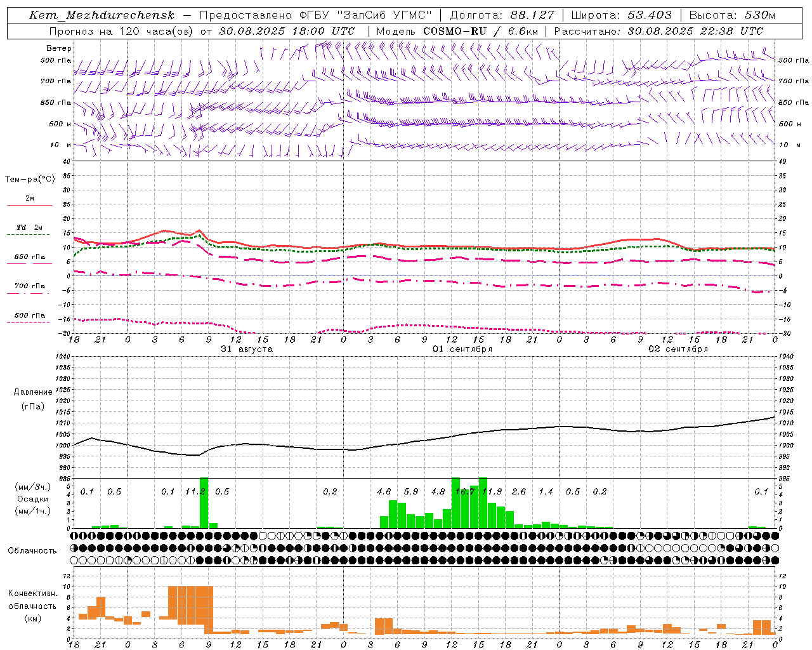Click the cloud cover label "Облачность"
Screen dimensions: 812x650
point(32,551)
